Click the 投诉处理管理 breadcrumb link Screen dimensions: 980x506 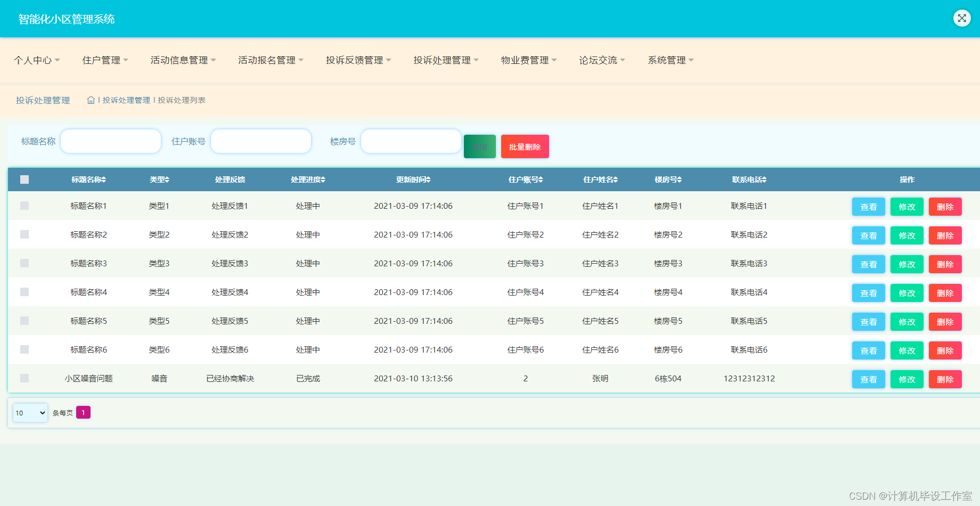[126, 100]
